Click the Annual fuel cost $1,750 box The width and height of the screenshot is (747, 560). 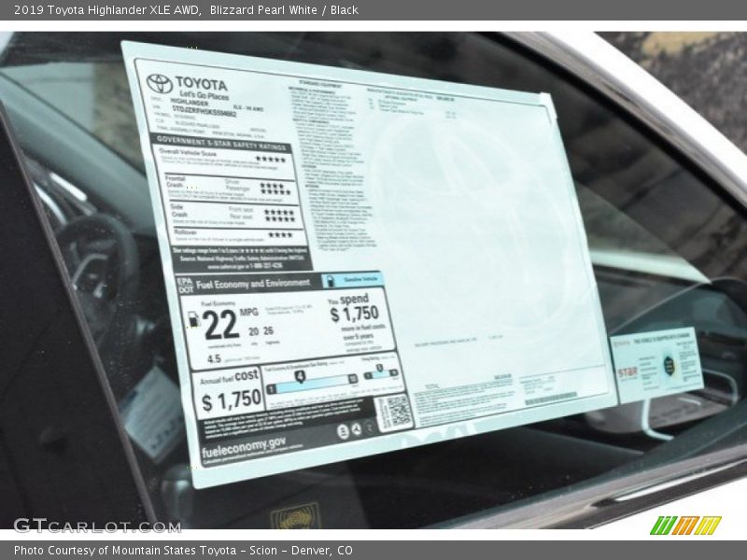coord(230,391)
